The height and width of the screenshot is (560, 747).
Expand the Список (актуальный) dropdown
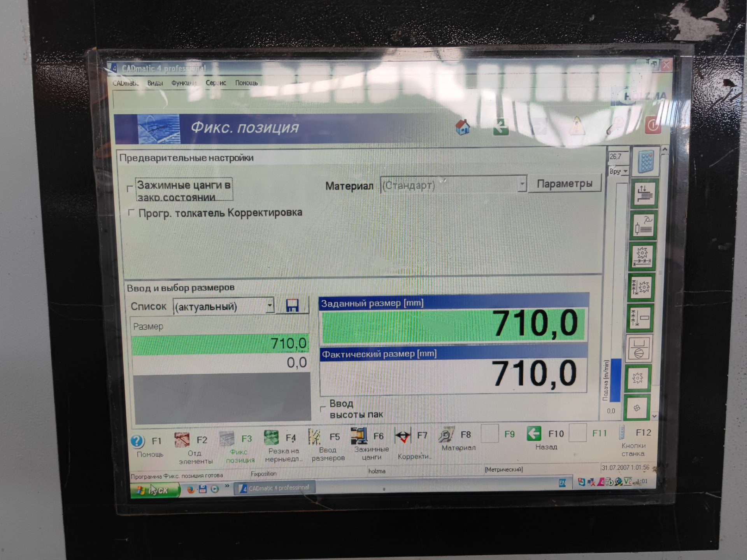click(x=270, y=306)
